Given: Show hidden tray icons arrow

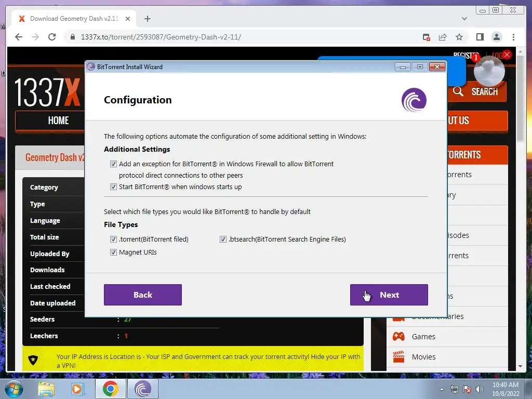Looking at the screenshot, I should tap(442, 389).
